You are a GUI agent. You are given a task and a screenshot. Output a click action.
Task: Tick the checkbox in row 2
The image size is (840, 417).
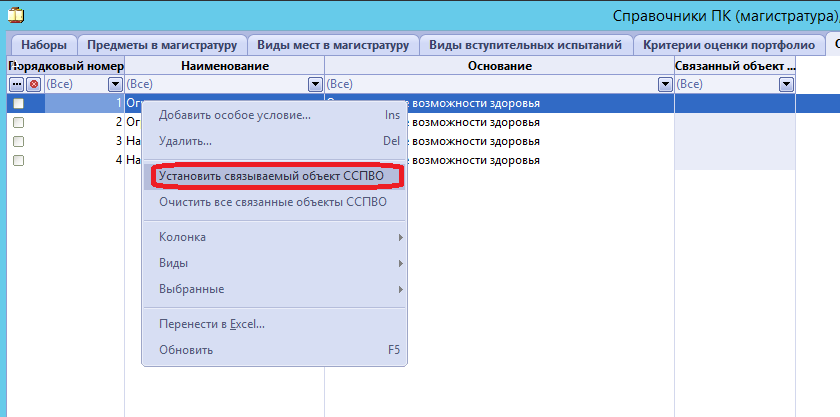pos(18,122)
